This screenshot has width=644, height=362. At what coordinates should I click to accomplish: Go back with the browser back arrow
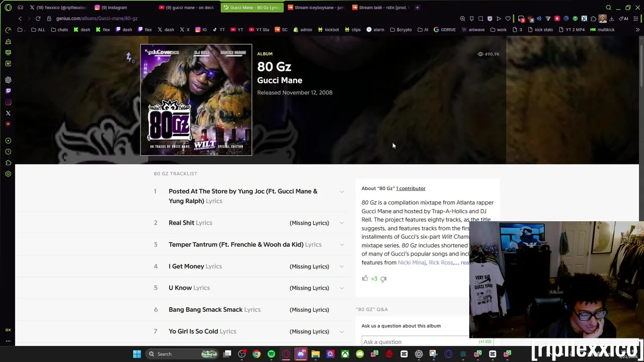tap(20, 19)
